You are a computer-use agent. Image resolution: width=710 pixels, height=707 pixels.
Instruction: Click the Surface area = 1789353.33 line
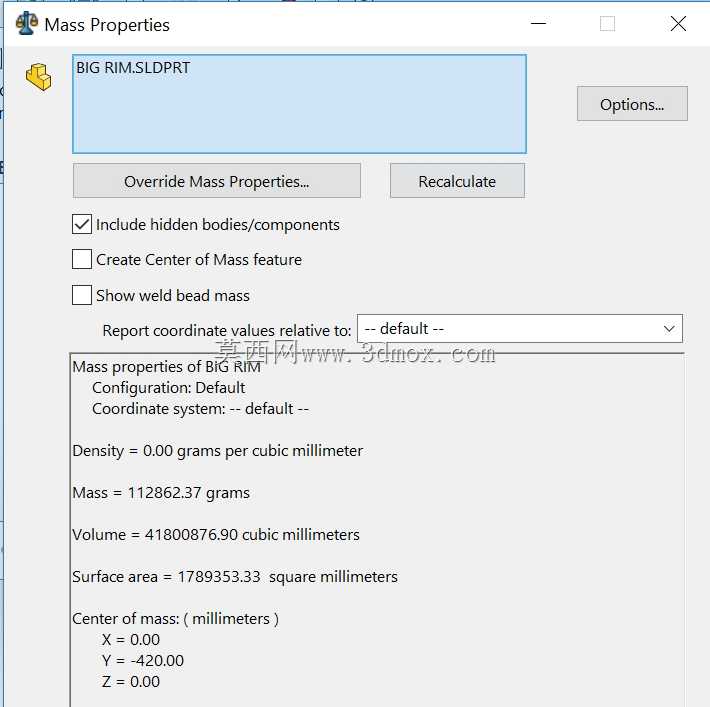[235, 577]
